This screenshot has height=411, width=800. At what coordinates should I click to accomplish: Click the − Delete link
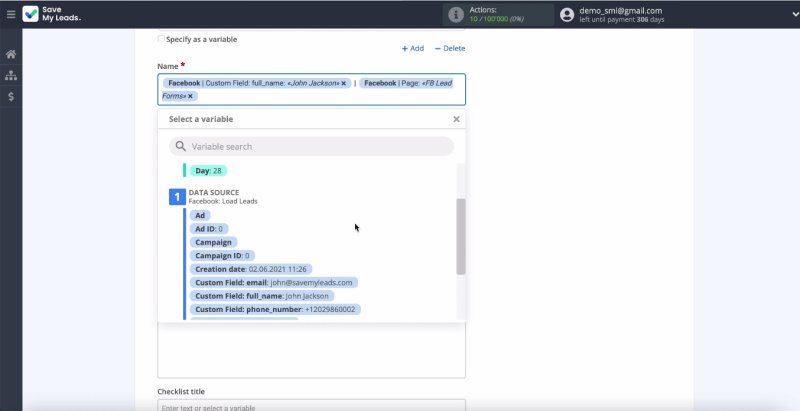click(450, 48)
